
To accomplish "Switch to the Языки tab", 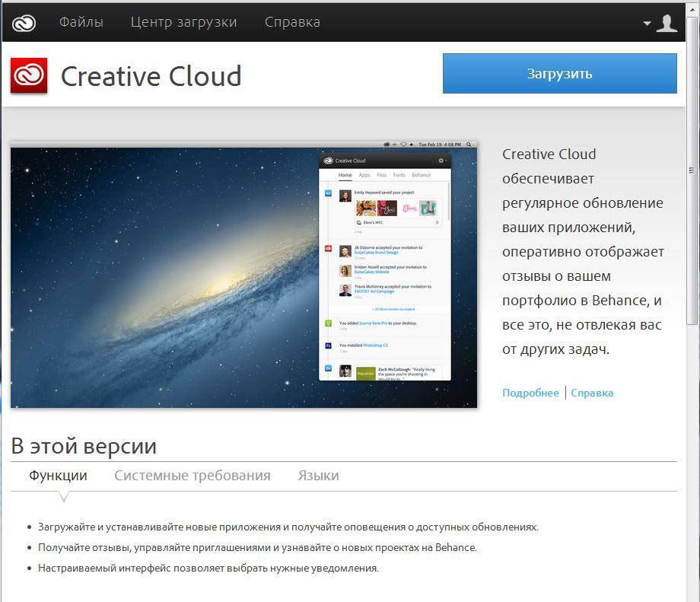I will pos(318,475).
